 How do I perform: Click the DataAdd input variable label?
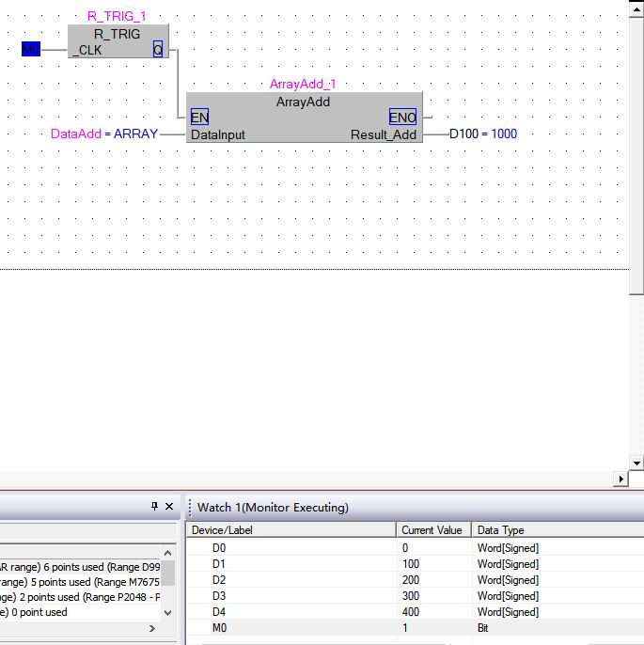point(76,134)
